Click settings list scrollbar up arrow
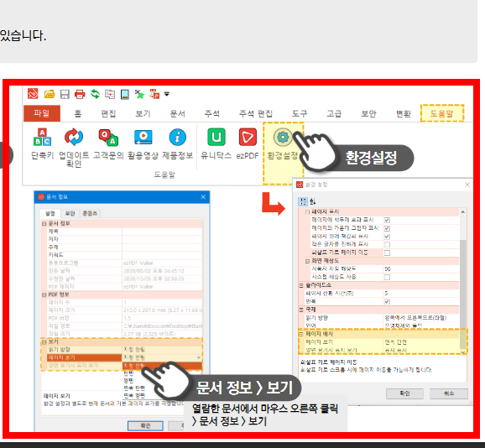The image size is (485, 448). tap(462, 212)
